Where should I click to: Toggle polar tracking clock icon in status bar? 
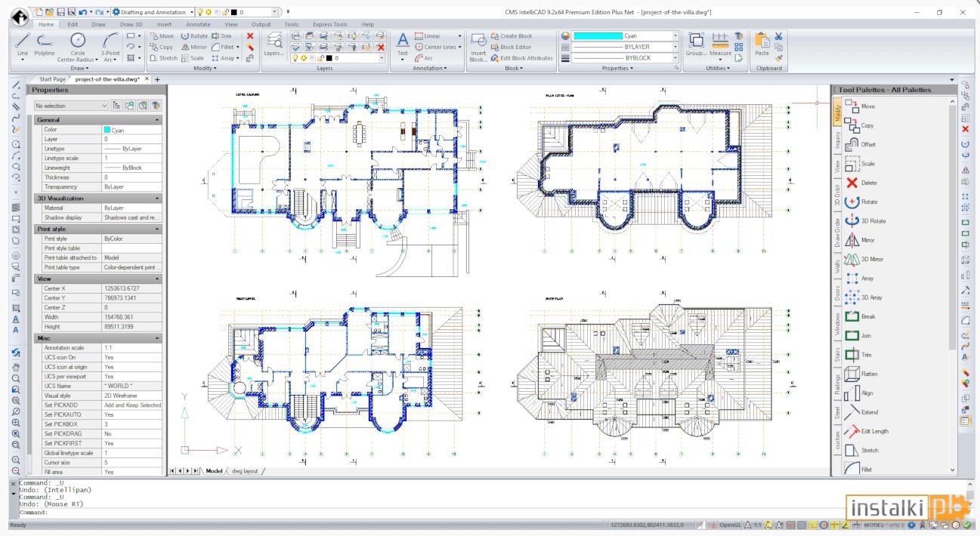click(825, 525)
